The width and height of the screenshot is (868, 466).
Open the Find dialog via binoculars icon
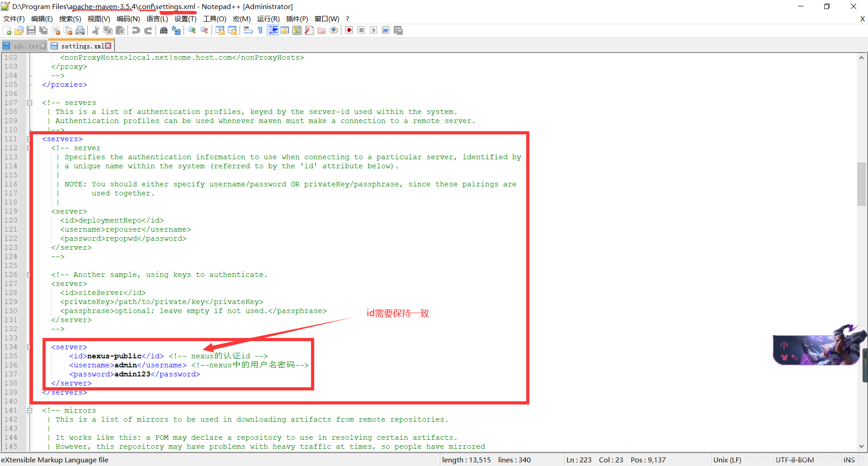[x=164, y=30]
